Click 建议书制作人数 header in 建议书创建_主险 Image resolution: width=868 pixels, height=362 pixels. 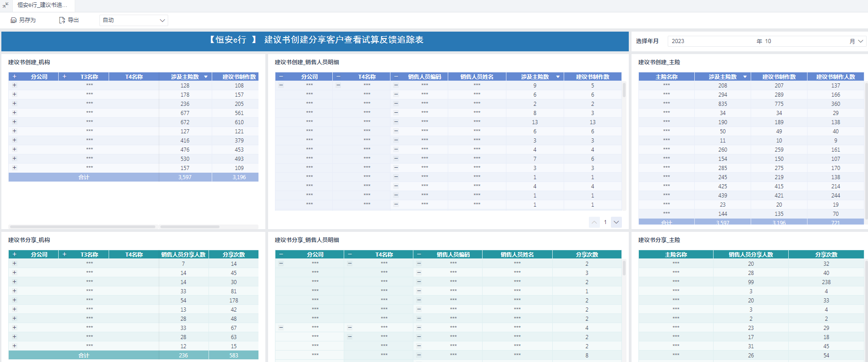[835, 77]
